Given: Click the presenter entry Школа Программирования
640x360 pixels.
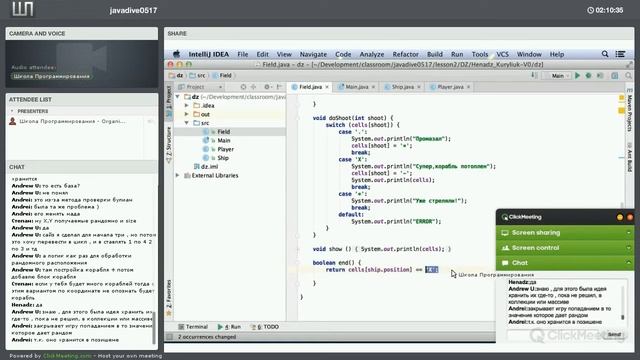Looking at the screenshot, I should click(73, 121).
